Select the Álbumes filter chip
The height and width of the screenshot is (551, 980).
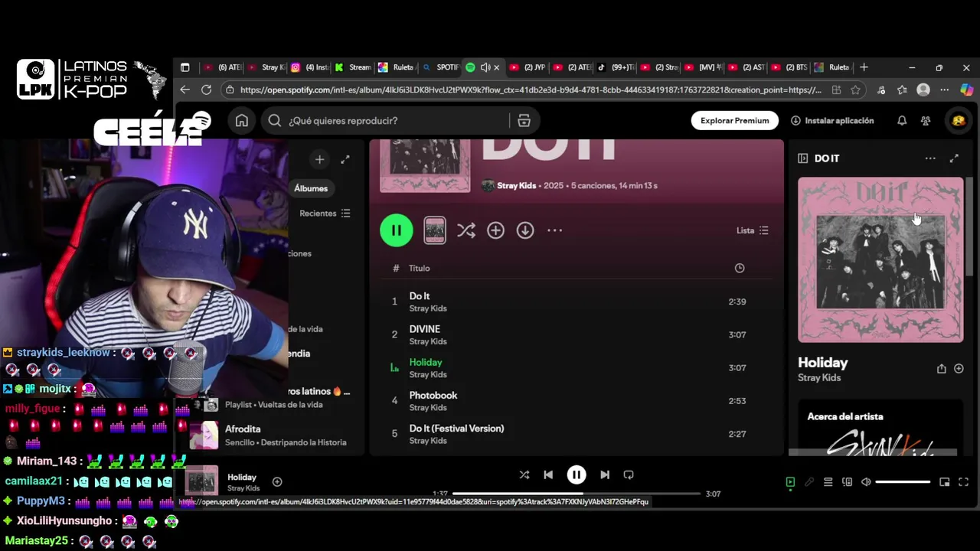tap(311, 188)
